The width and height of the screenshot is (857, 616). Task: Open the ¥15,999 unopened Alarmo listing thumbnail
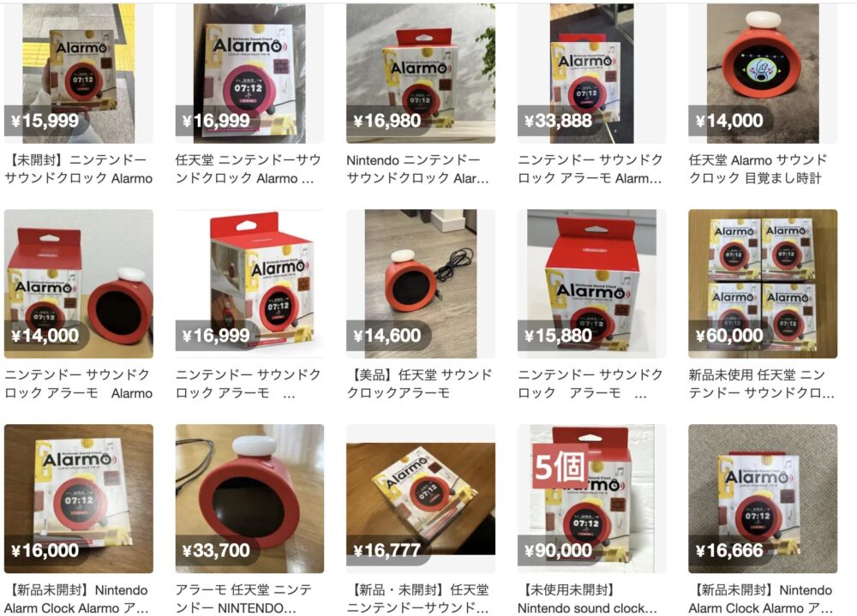[x=79, y=73]
